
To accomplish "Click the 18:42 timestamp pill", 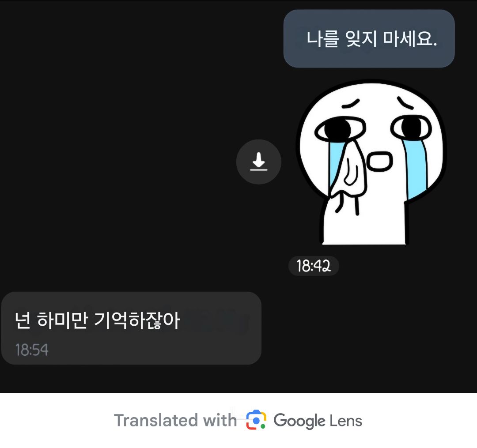I will tap(313, 266).
